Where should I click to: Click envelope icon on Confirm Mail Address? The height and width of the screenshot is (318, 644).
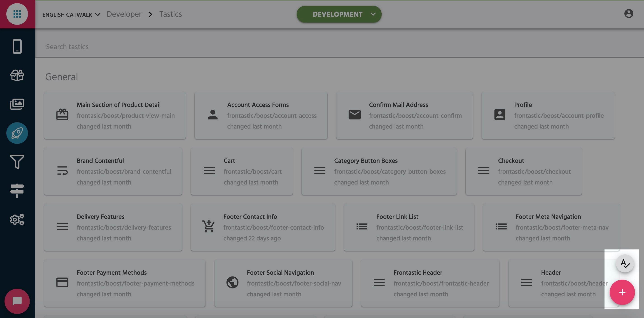point(355,115)
